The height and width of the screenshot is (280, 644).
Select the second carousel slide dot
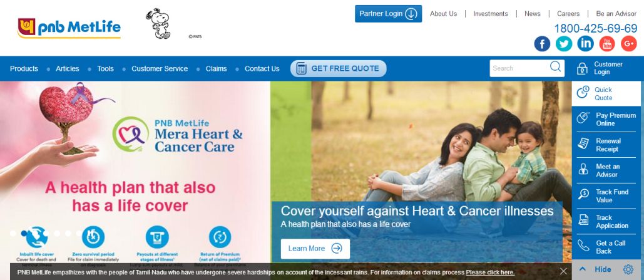(x=24, y=233)
